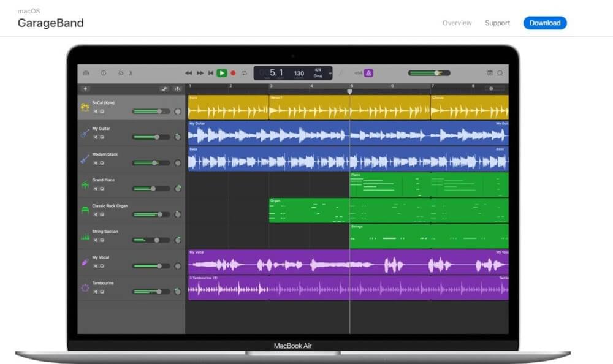Click the Fast Forward button
Image resolution: width=613 pixels, height=364 pixels.
[200, 73]
